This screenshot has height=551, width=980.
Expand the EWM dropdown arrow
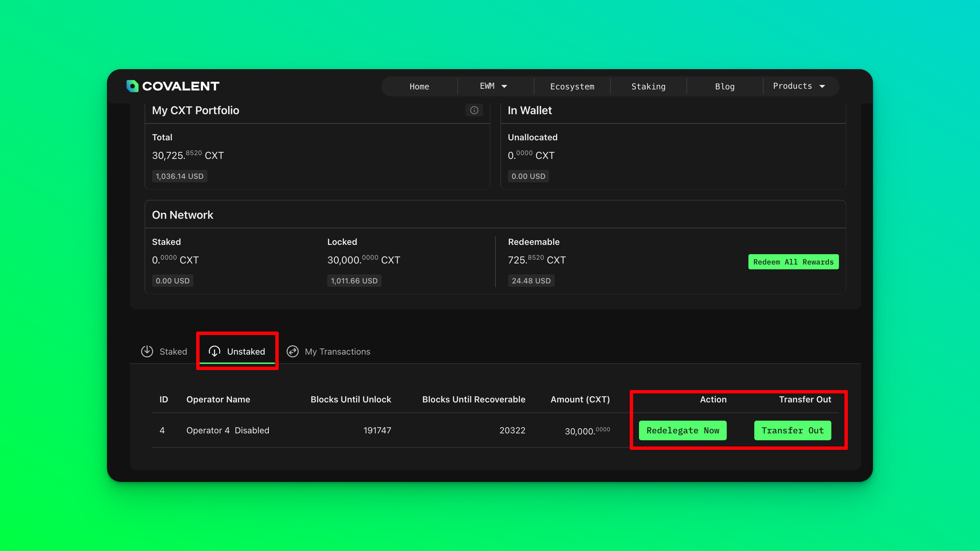(504, 86)
